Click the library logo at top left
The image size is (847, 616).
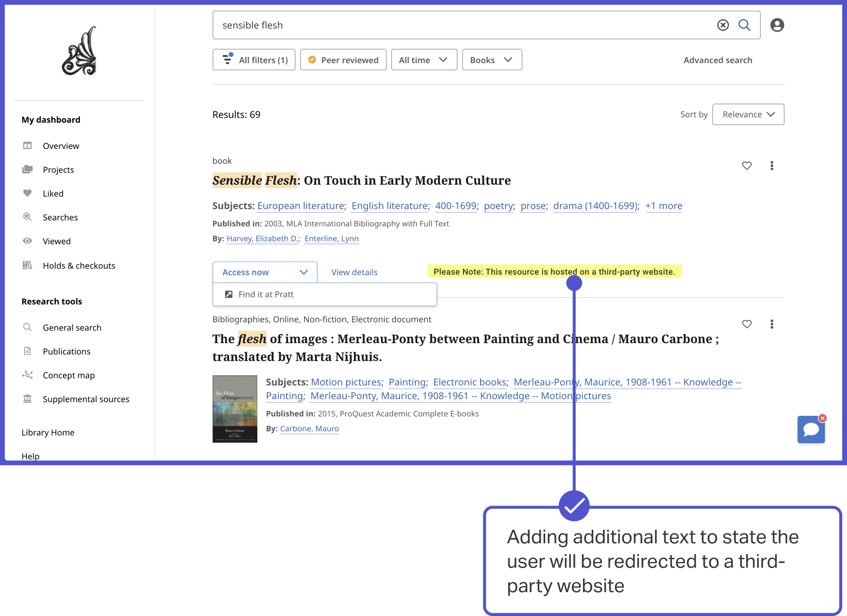(x=79, y=51)
